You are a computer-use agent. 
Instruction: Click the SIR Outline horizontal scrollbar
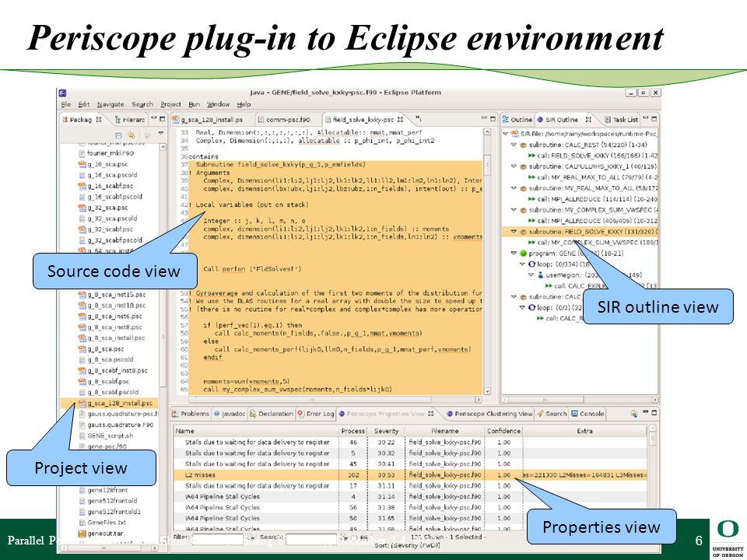click(x=580, y=400)
